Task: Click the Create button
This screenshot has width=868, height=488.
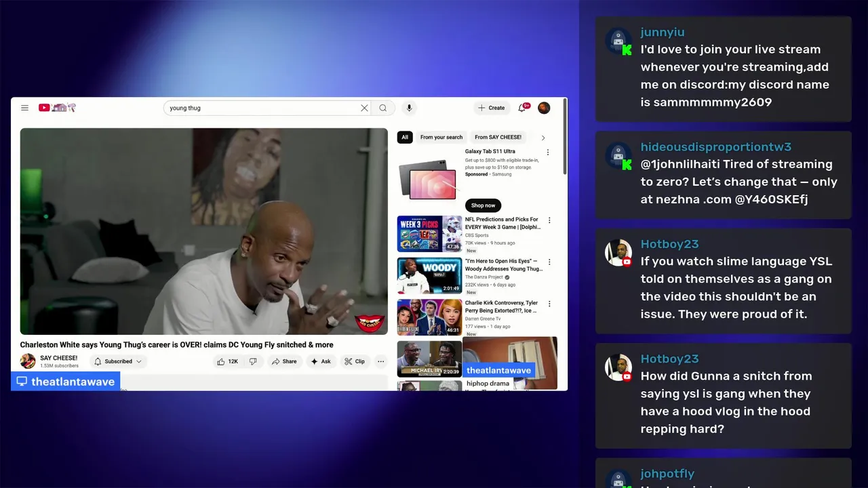Action: (x=492, y=108)
